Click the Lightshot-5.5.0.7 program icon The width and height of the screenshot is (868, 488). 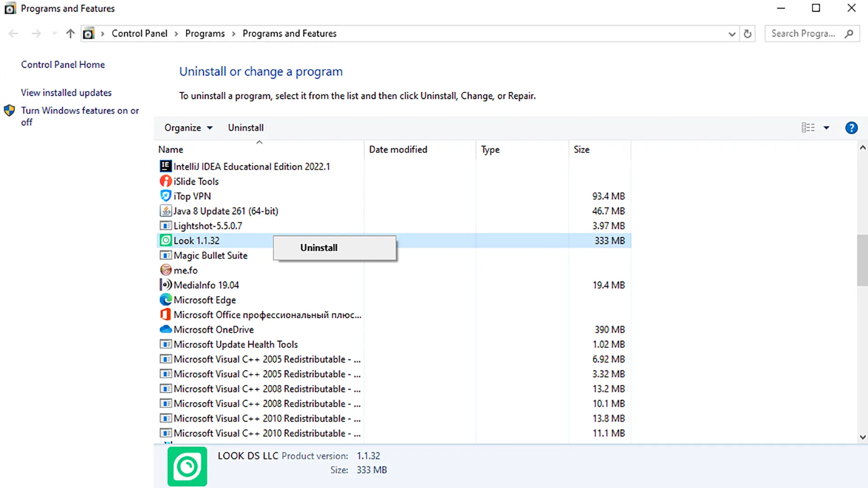click(166, 225)
